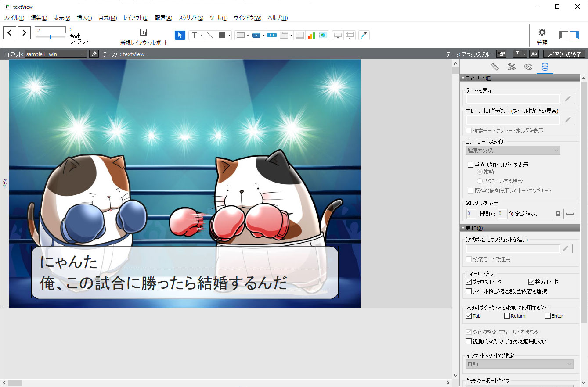Select the Portal tool
This screenshot has height=387, width=588.
tap(299, 36)
